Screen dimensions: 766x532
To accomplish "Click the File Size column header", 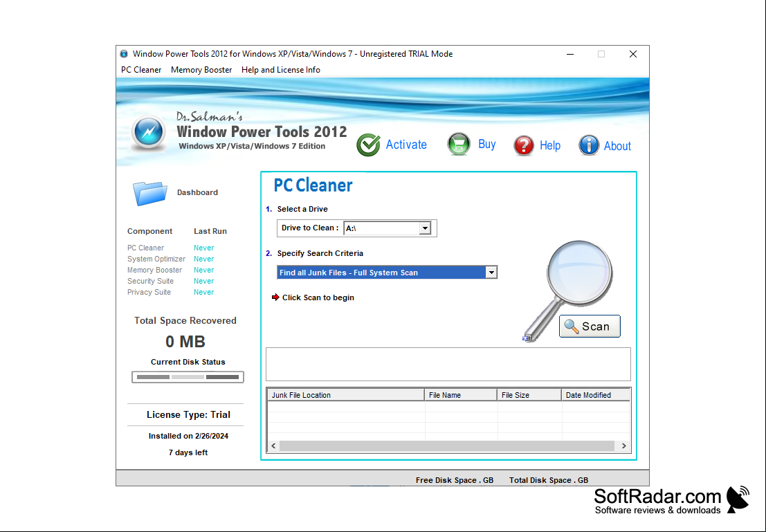I will point(529,395).
